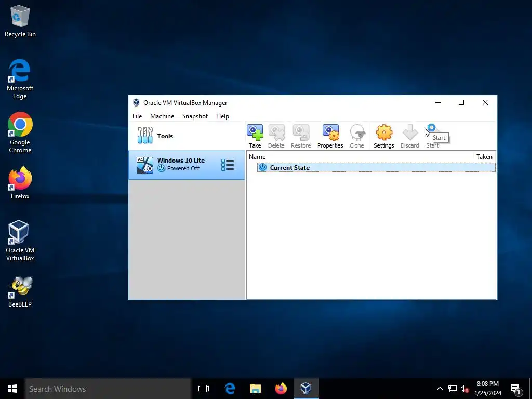Open snapshot Properties from toolbar

(x=330, y=136)
